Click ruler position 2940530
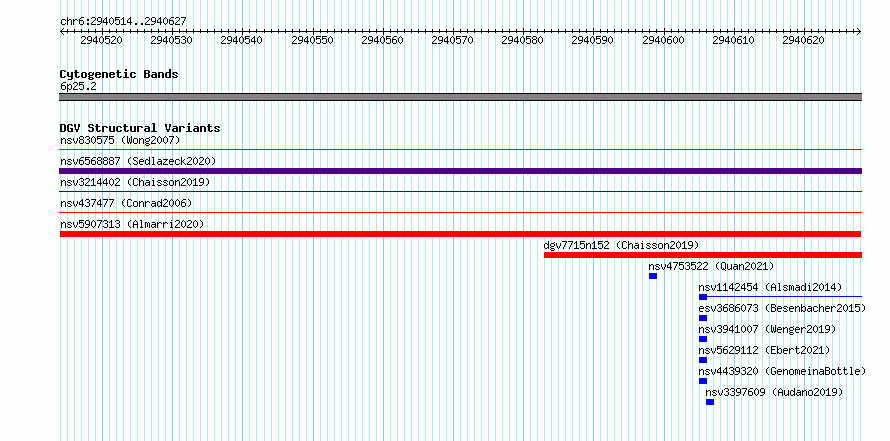Image resolution: width=890 pixels, height=441 pixels. (172, 40)
